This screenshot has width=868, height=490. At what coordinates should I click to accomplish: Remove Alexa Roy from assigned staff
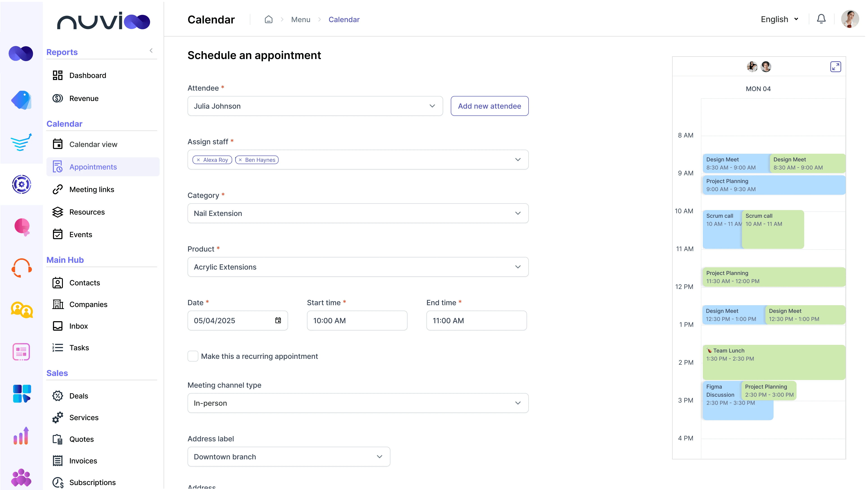click(199, 160)
